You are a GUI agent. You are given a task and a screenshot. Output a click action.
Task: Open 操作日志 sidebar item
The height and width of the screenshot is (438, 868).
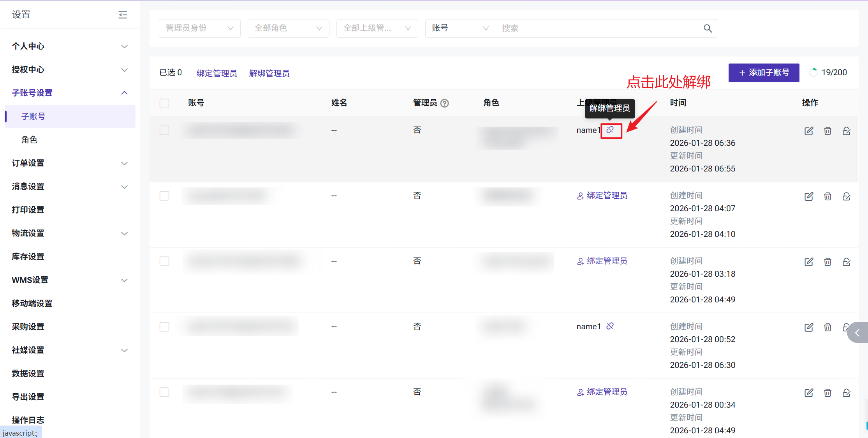[28, 420]
